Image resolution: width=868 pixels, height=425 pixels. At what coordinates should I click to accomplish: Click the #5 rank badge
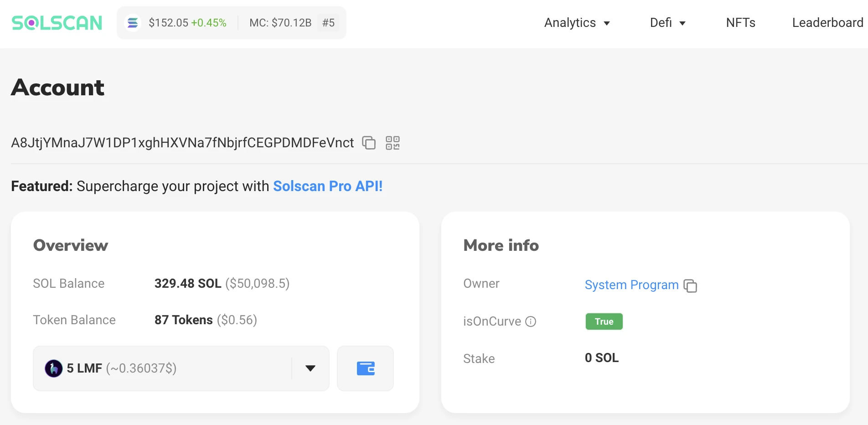(328, 23)
